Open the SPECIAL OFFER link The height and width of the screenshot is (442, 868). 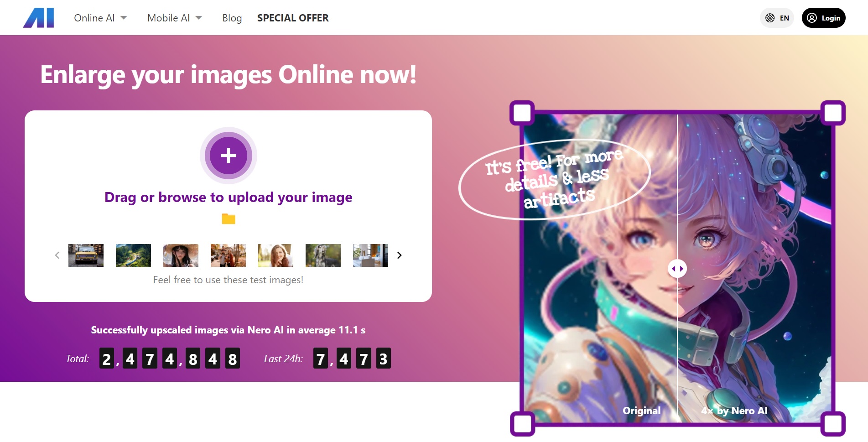(293, 18)
